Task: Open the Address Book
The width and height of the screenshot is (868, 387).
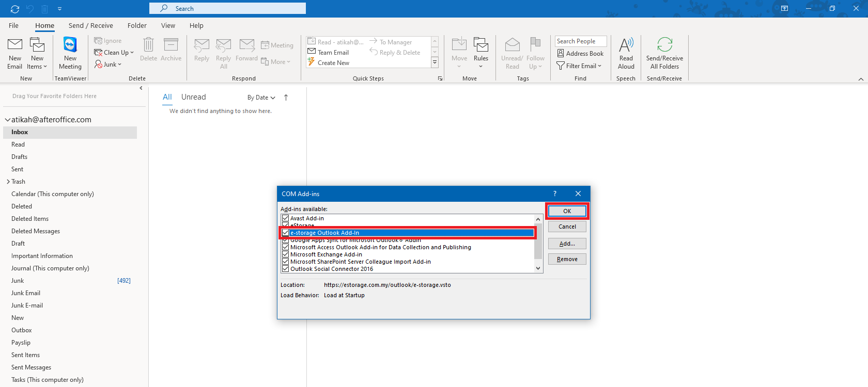Action: tap(580, 54)
